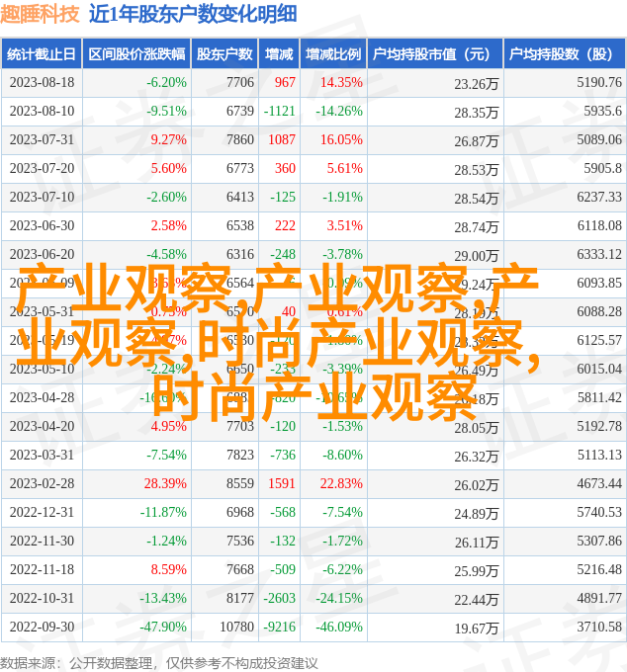The image size is (627, 672).
Task: Select the increase value 1591
Action: pyautogui.click(x=282, y=484)
